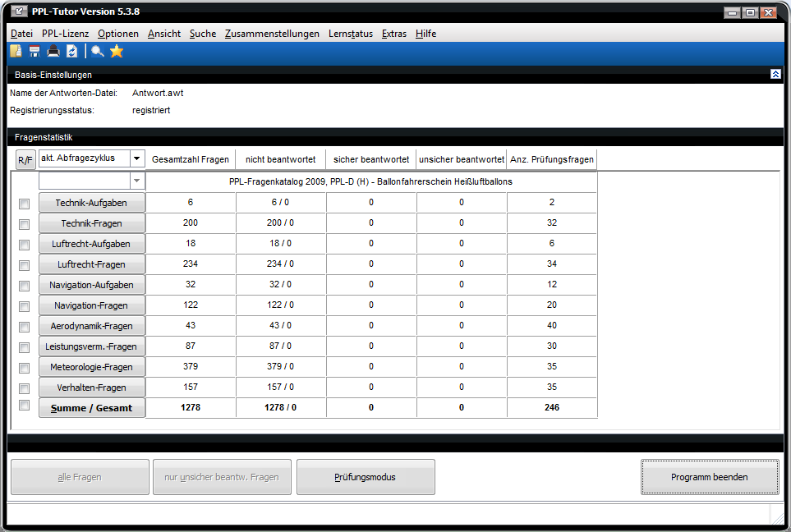
Task: Tick the Technik-Fragen checkbox
Action: pos(24,224)
